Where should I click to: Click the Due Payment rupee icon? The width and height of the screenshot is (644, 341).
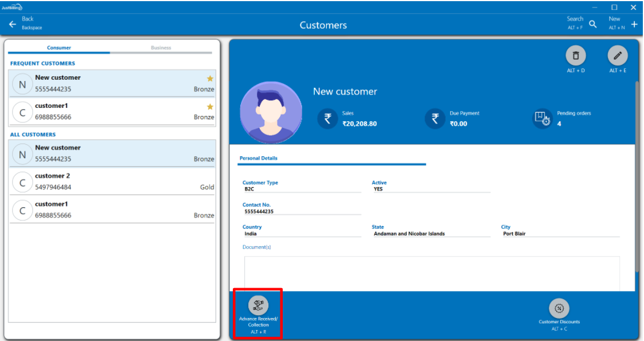[x=435, y=119]
